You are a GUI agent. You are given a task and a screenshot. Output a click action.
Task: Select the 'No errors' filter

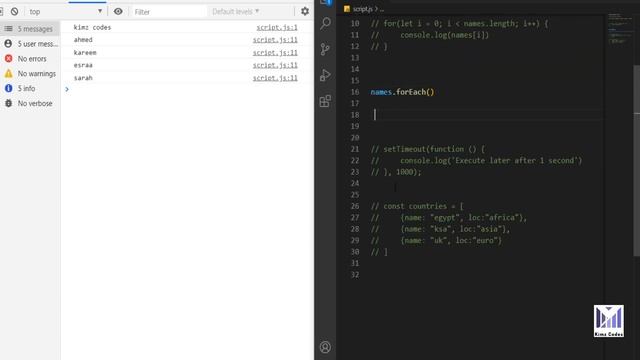(30, 59)
